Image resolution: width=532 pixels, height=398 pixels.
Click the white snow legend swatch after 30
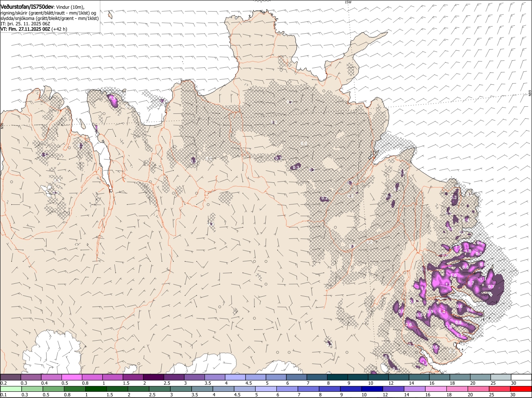(521, 377)
